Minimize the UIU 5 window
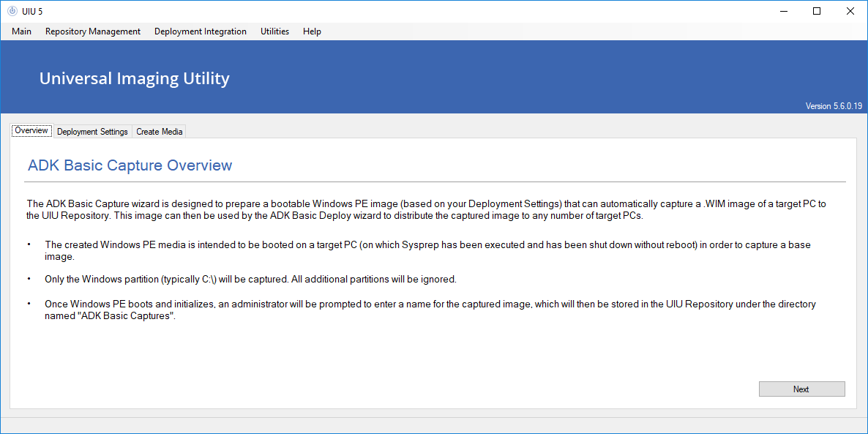This screenshot has width=868, height=434. point(783,11)
